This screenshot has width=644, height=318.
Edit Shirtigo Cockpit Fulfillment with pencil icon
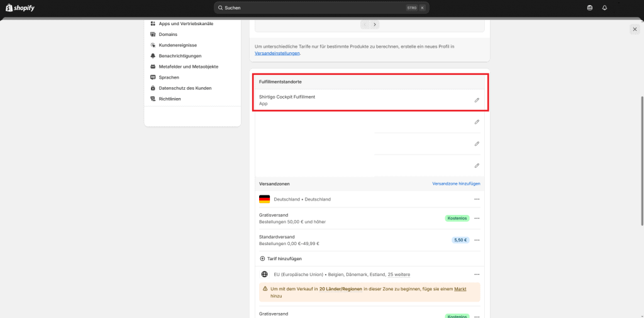477,100
